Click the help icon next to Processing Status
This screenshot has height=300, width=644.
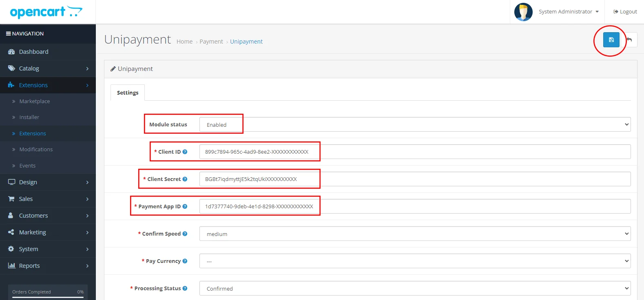185,288
